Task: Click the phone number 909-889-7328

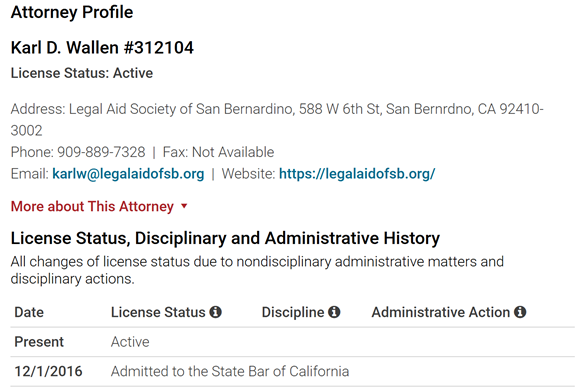Action: (x=101, y=152)
